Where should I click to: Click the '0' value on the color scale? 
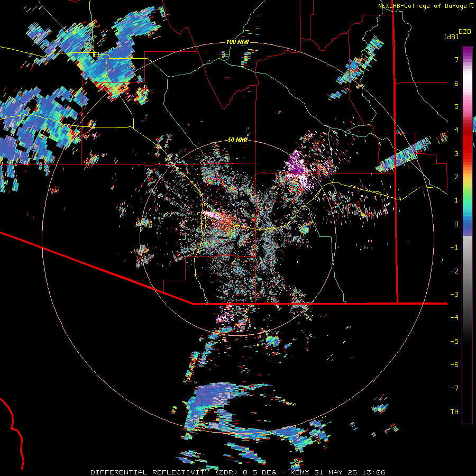coord(456,224)
